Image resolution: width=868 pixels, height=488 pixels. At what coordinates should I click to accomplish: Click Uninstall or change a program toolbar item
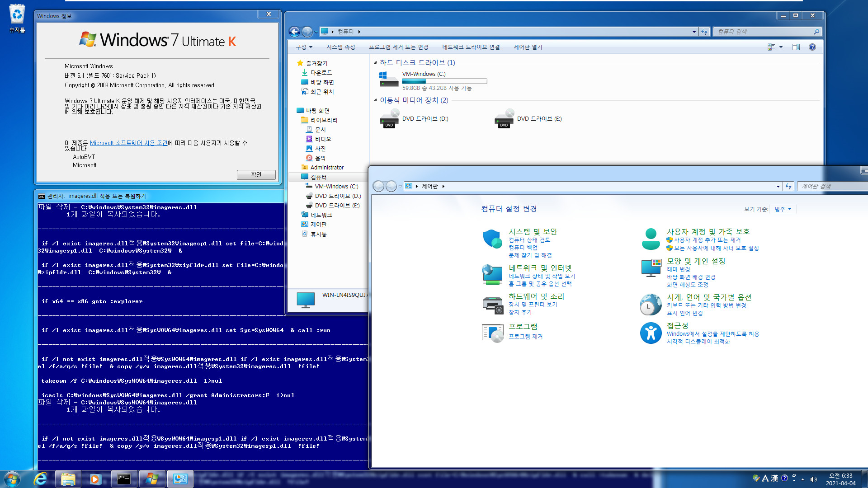coord(398,47)
